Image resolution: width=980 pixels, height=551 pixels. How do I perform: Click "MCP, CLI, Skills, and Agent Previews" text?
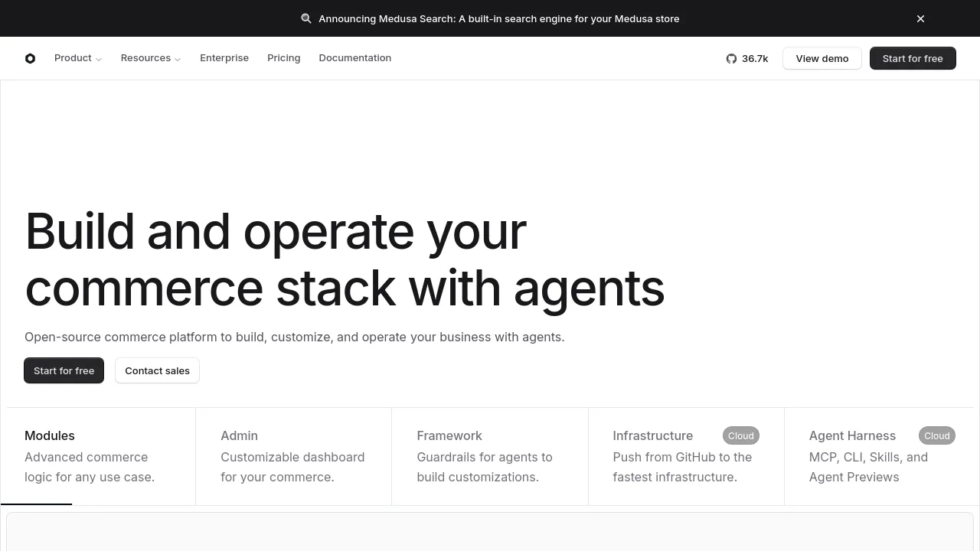(868, 467)
